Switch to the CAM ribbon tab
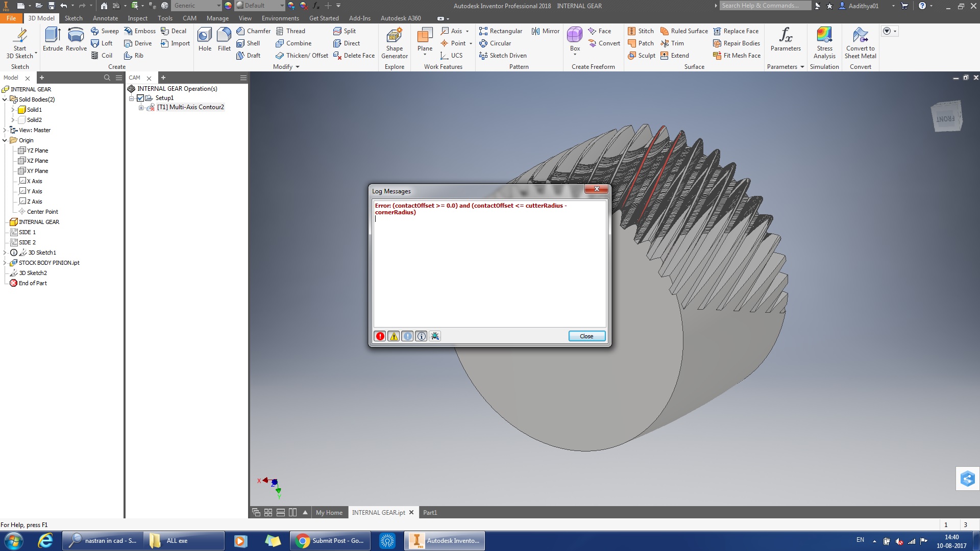The image size is (980, 551). pos(189,18)
